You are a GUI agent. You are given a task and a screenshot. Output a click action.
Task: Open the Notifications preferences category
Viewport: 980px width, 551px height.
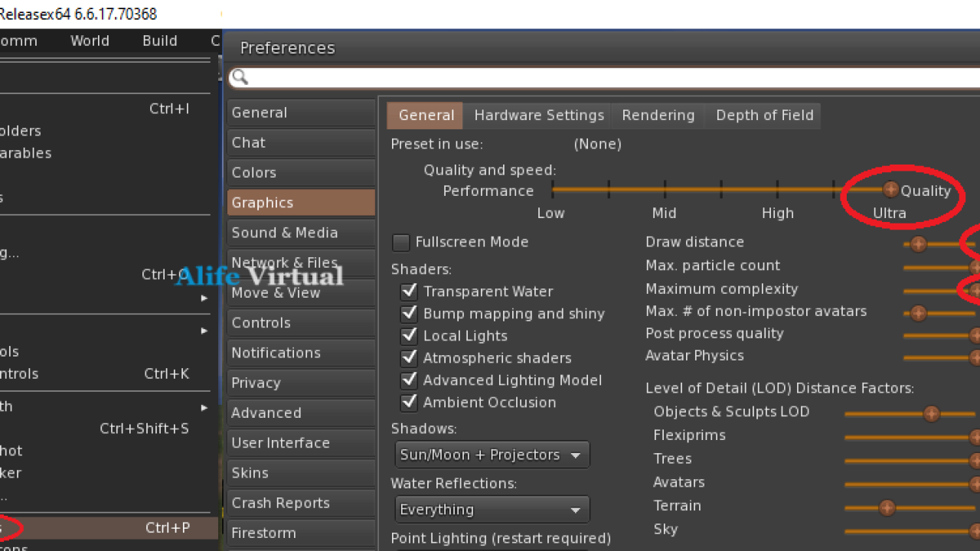click(x=301, y=353)
